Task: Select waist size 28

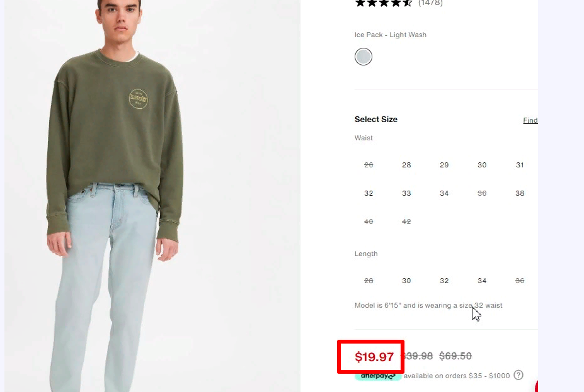Action: (x=406, y=165)
